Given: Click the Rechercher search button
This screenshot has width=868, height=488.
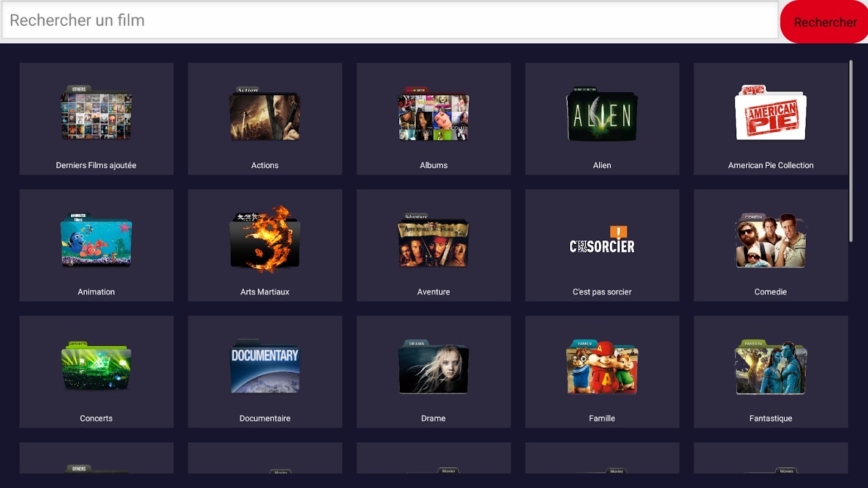Looking at the screenshot, I should [824, 22].
